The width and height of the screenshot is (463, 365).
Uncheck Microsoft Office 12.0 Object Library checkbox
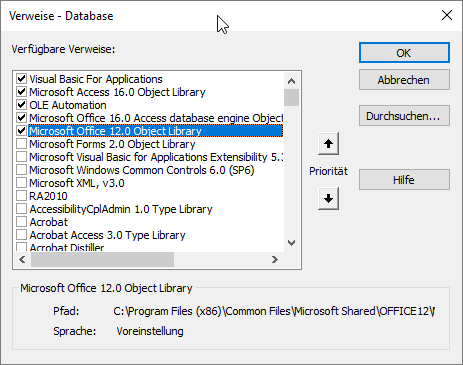pos(22,131)
